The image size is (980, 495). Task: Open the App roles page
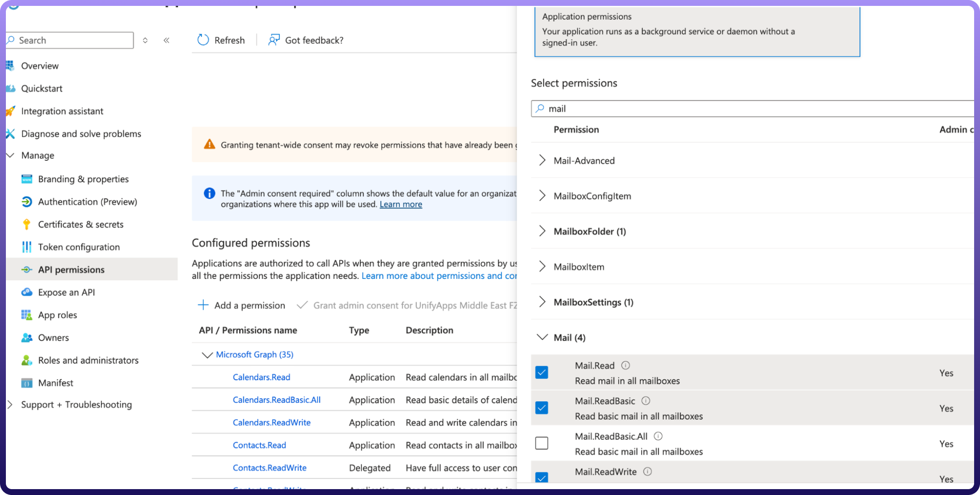pyautogui.click(x=57, y=315)
